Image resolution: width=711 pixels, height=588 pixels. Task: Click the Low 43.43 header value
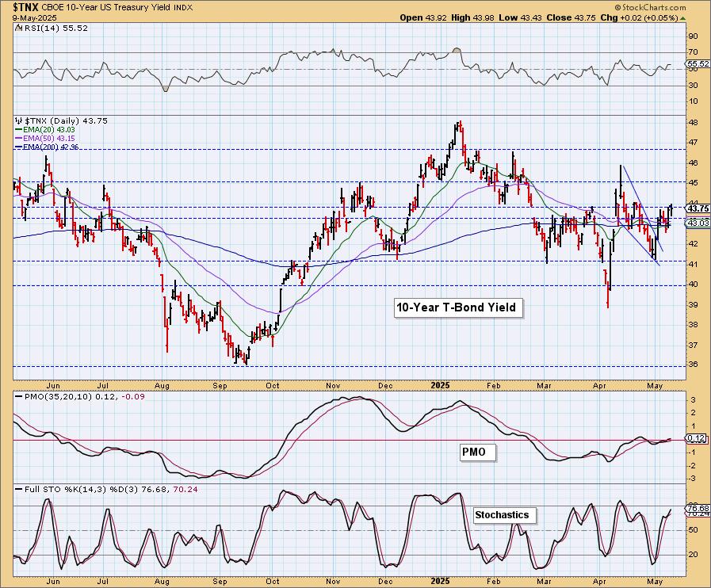pyautogui.click(x=521, y=17)
